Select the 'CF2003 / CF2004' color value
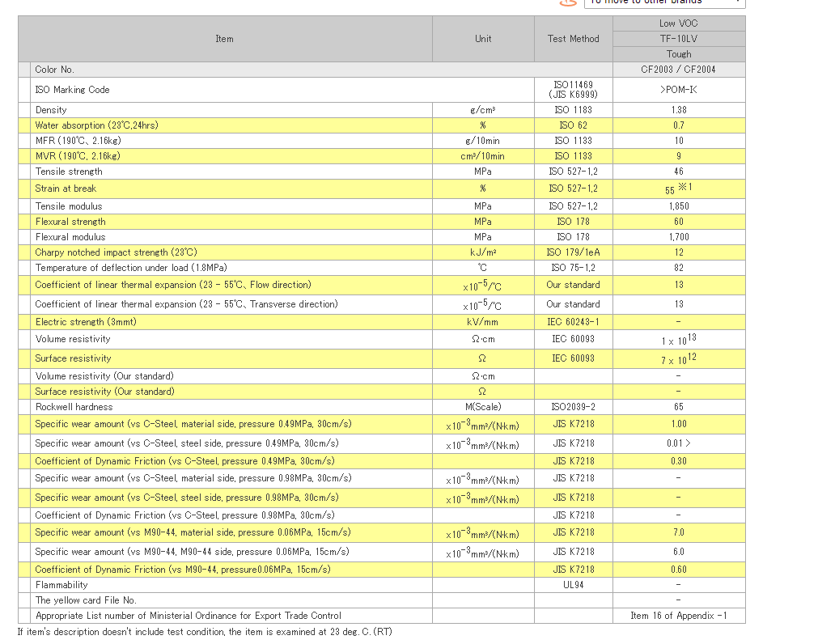This screenshot has height=644, width=818. [679, 70]
